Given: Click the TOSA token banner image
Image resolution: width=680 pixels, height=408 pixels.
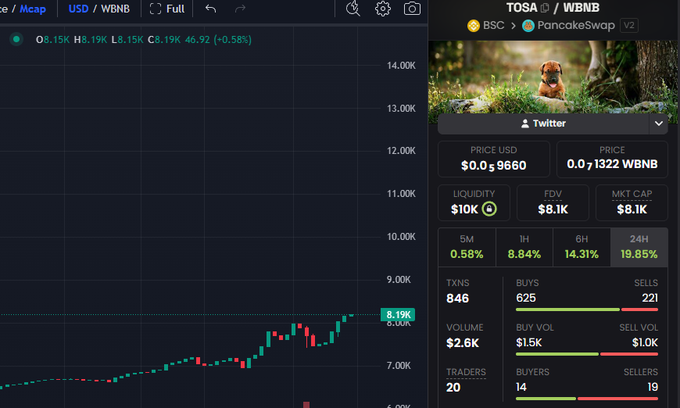Looking at the screenshot, I should pos(553,77).
